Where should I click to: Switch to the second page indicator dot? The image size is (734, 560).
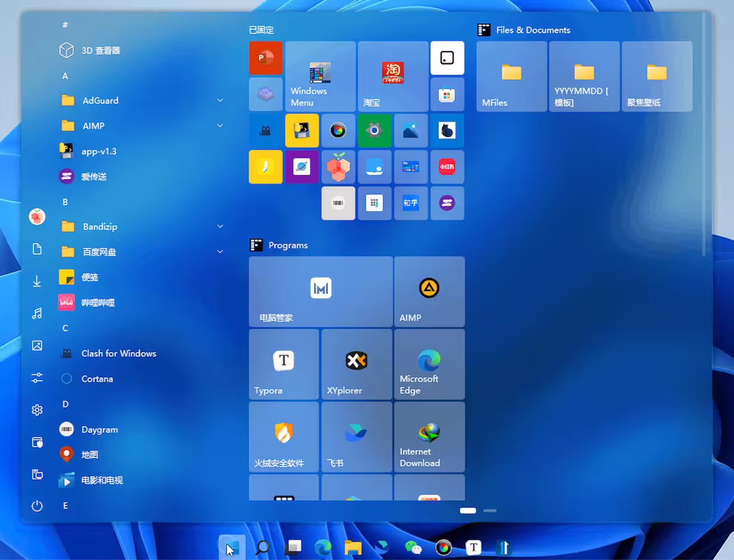(490, 511)
